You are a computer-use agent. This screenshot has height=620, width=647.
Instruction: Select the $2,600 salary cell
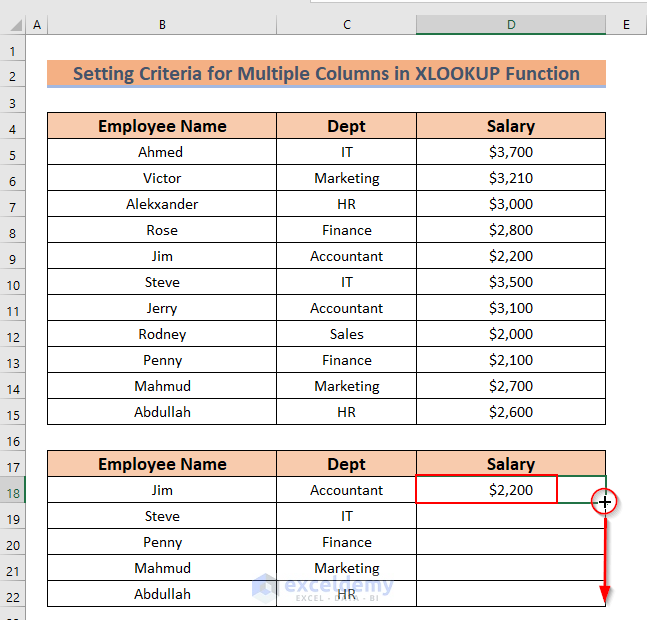511,412
